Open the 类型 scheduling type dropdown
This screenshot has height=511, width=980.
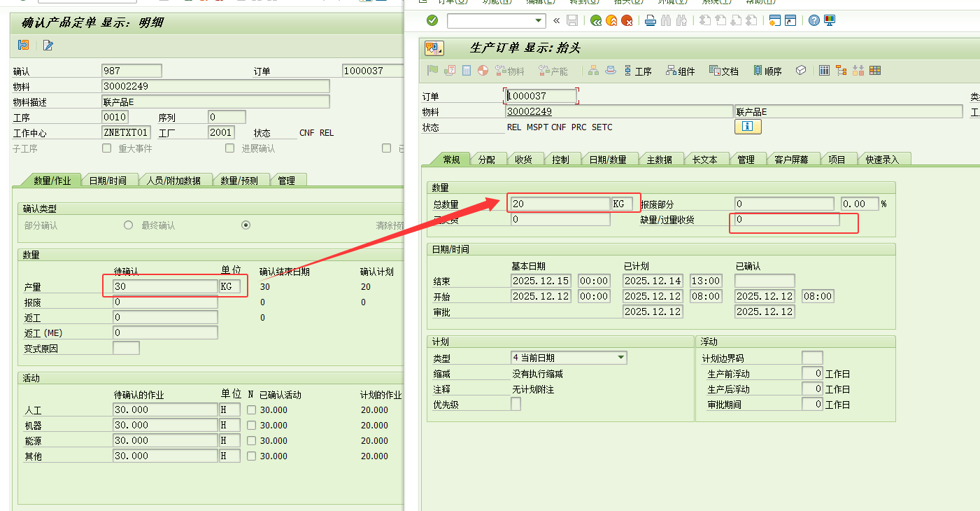[x=620, y=358]
